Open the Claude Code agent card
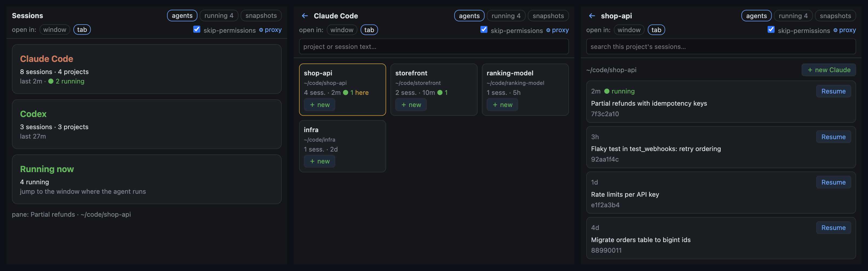 click(147, 69)
